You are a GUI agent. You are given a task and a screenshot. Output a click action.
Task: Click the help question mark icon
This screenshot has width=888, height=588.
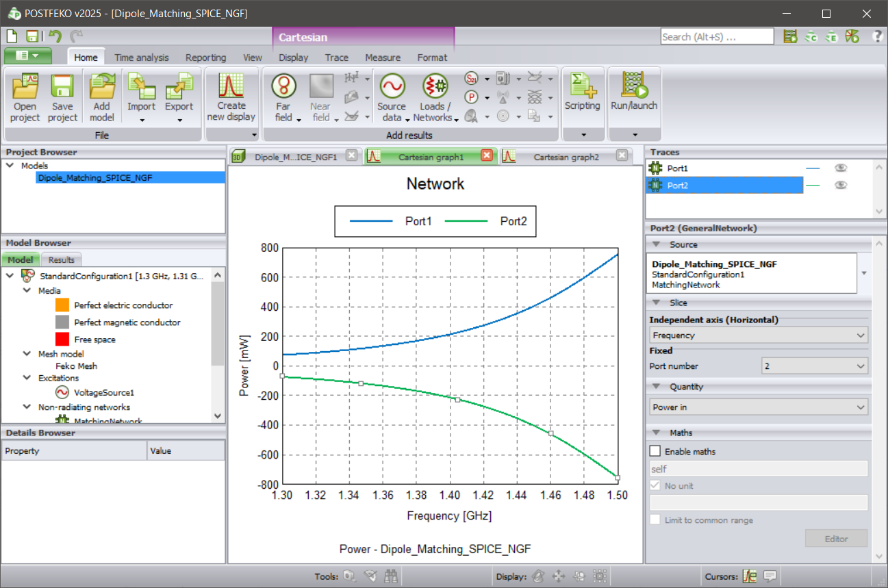tap(878, 36)
